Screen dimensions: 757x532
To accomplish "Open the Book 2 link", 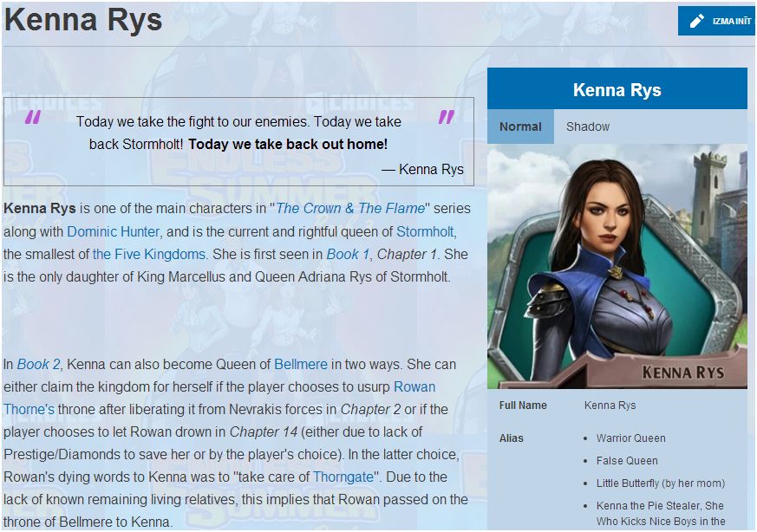I will point(39,364).
